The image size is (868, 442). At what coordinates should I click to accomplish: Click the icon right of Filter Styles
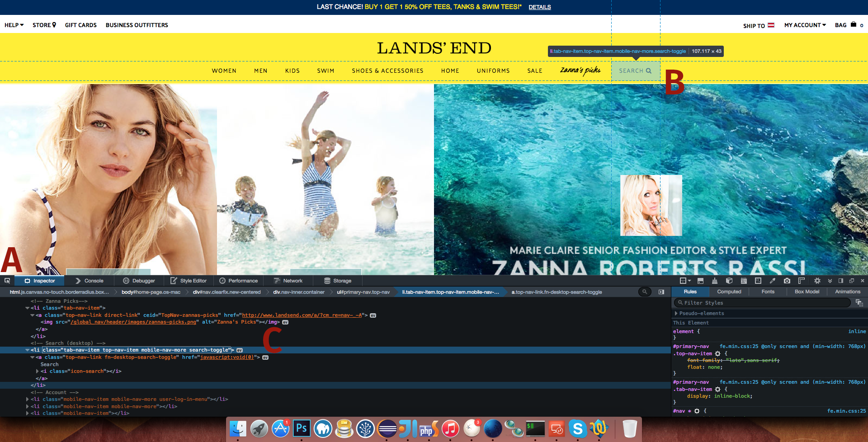(x=859, y=303)
